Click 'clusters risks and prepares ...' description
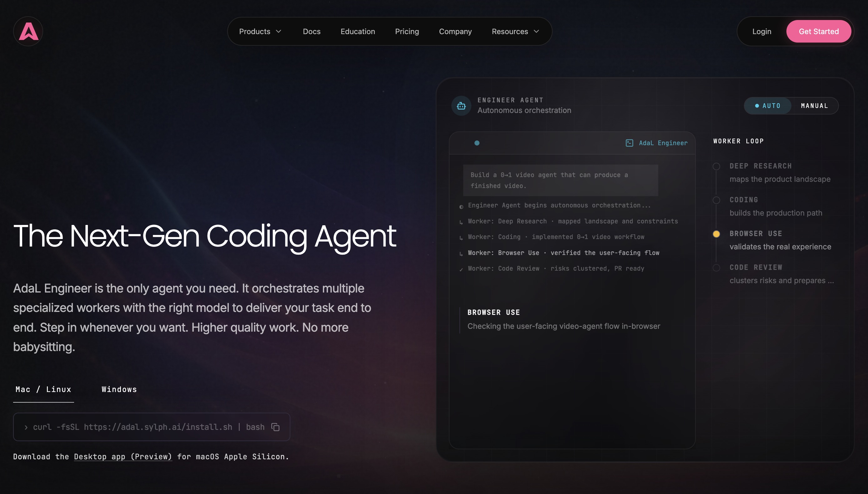 pyautogui.click(x=781, y=281)
